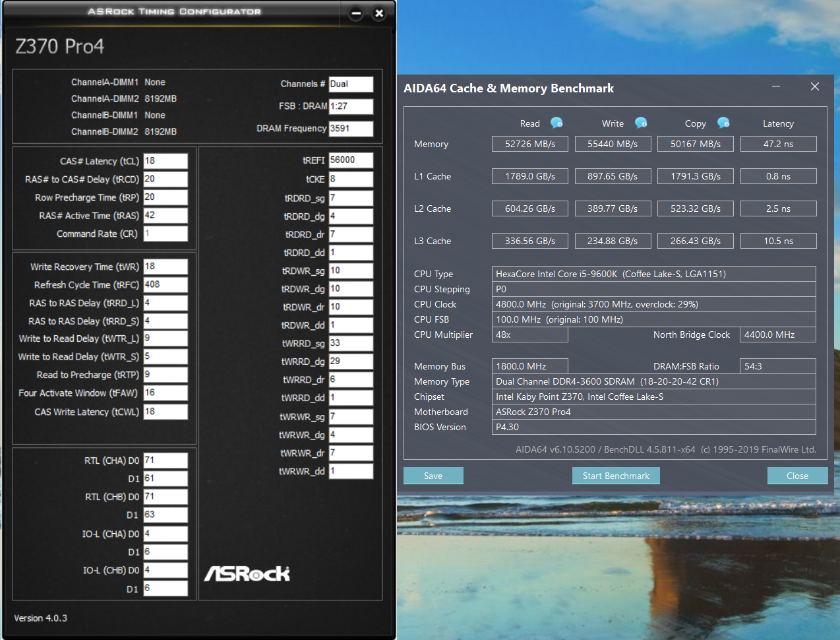Select the CAS Write Latency (tCWL) field
840x640 pixels.
point(165,412)
